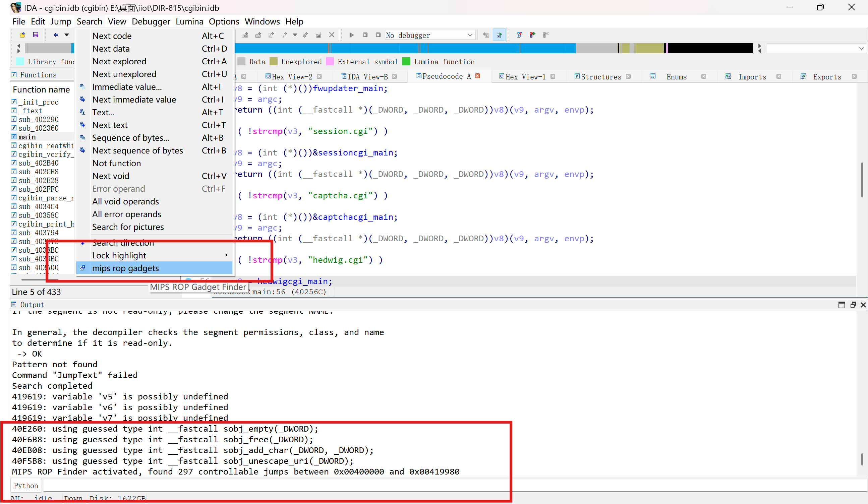The height and width of the screenshot is (504, 868).
Task: Click the add breakpoint plus icon
Action: 533,35
